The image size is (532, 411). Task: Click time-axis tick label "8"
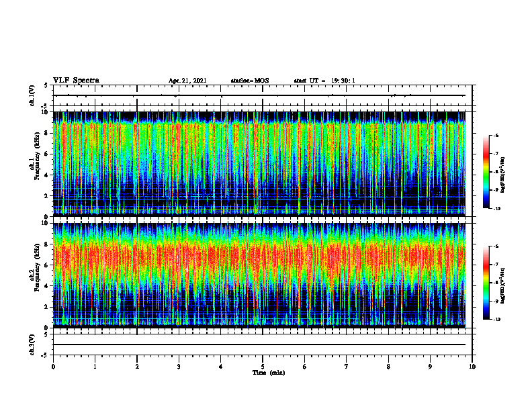point(388,367)
